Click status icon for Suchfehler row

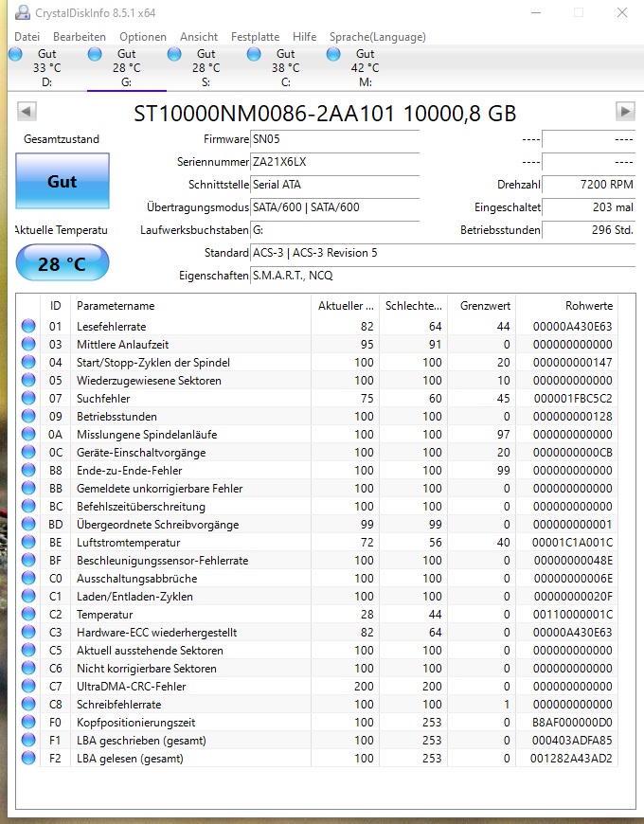28,398
